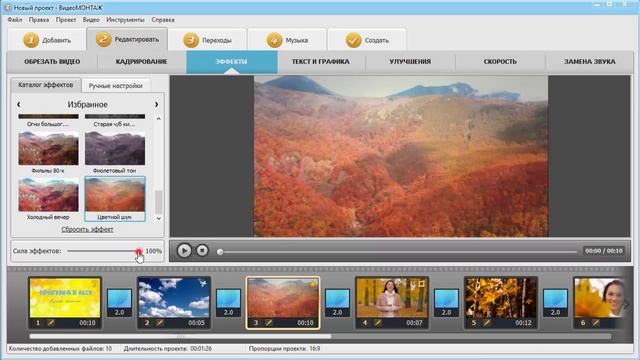Open the Ручные настройки tab
This screenshot has height=360, width=640.
pos(116,86)
